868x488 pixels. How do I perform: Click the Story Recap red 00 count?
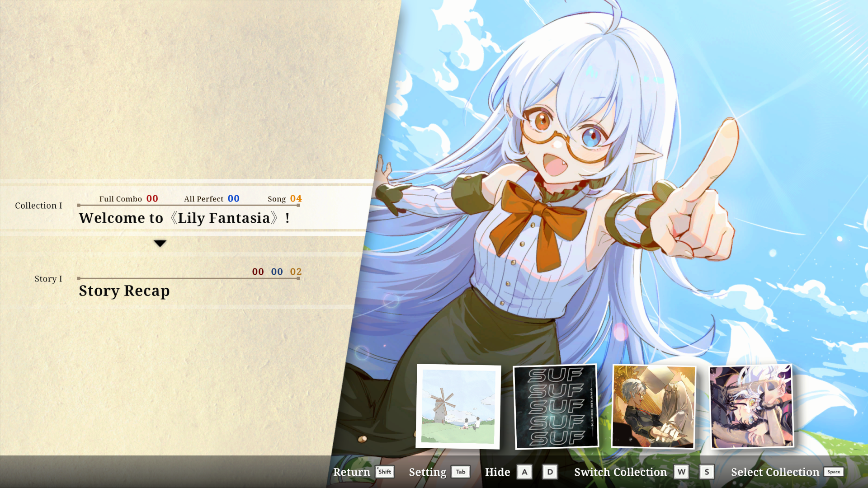(x=258, y=272)
